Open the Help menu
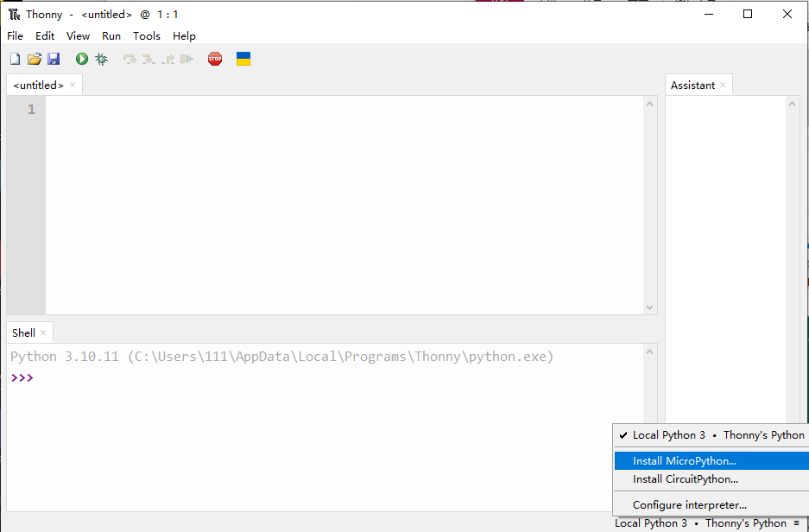The image size is (809, 532). (x=184, y=35)
